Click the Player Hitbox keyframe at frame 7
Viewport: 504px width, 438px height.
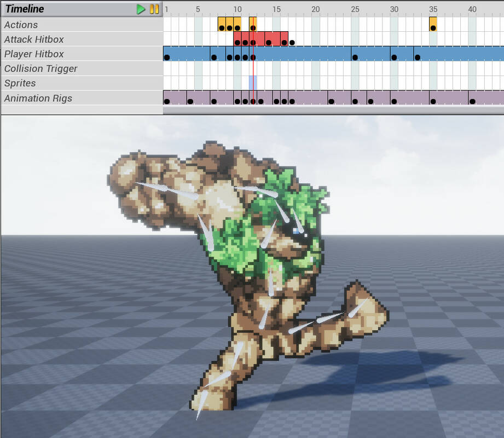click(214, 57)
